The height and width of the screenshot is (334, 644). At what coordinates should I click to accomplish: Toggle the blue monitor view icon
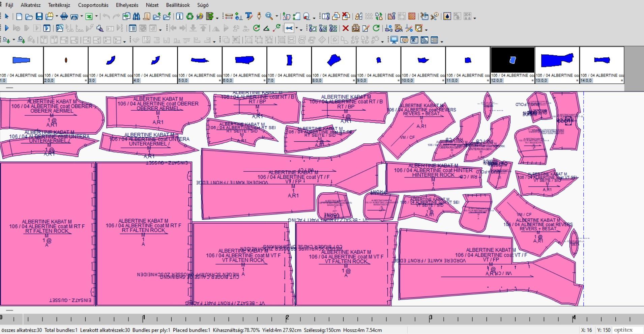tap(394, 40)
